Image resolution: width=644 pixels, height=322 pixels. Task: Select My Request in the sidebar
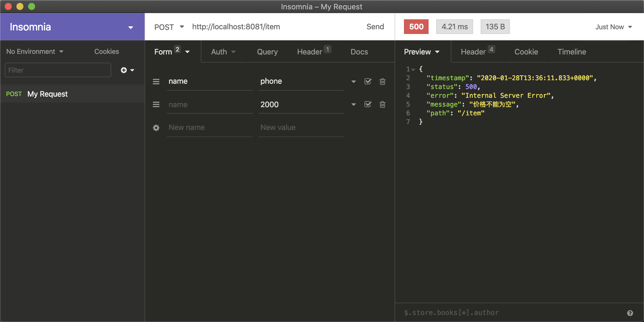tap(47, 94)
